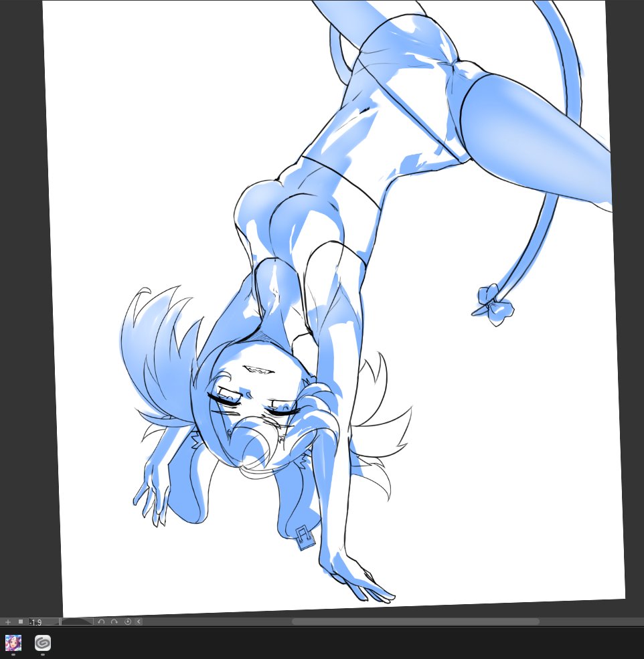Click the horizontal canvas scrollbar
This screenshot has height=659, width=644.
(416, 622)
